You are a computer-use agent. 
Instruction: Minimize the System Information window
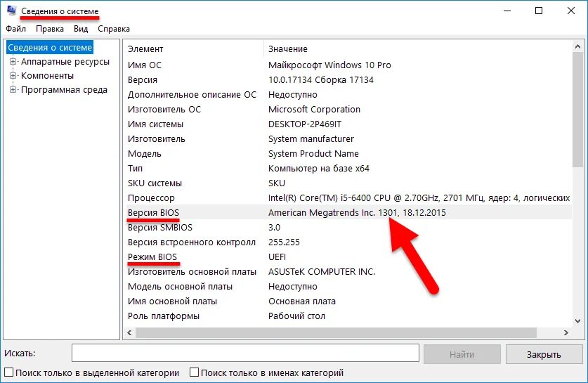[x=507, y=11]
